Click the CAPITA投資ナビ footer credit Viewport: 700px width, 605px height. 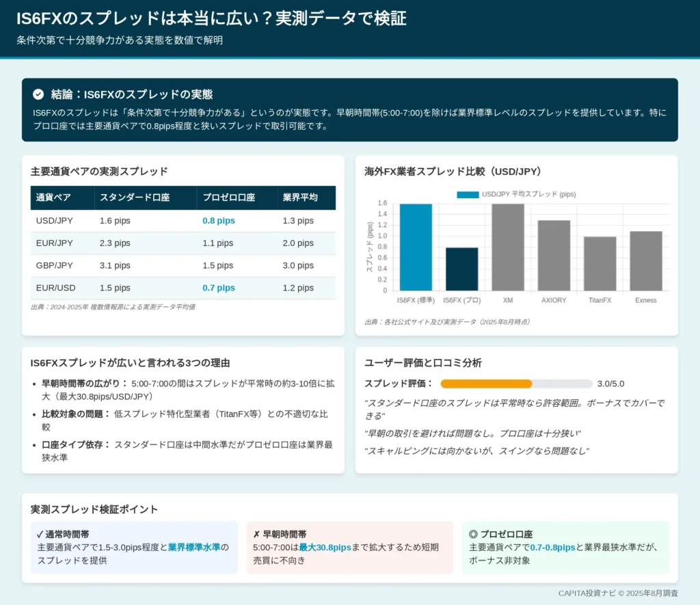coord(618,593)
